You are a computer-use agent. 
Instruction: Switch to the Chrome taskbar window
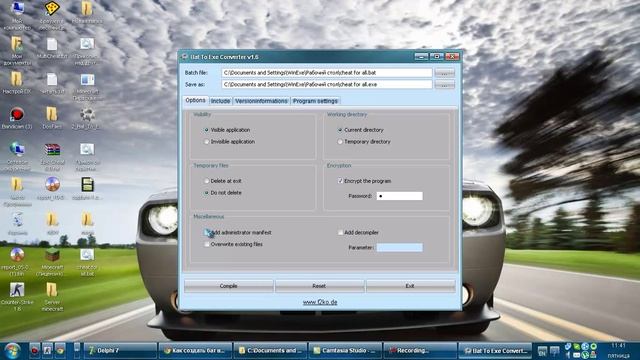[x=195, y=351]
